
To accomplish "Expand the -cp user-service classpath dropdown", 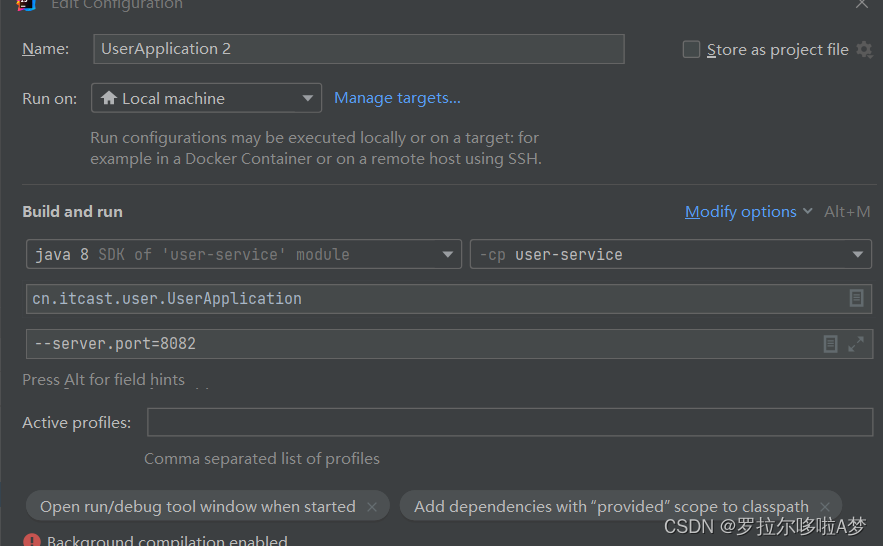I will [671, 254].
